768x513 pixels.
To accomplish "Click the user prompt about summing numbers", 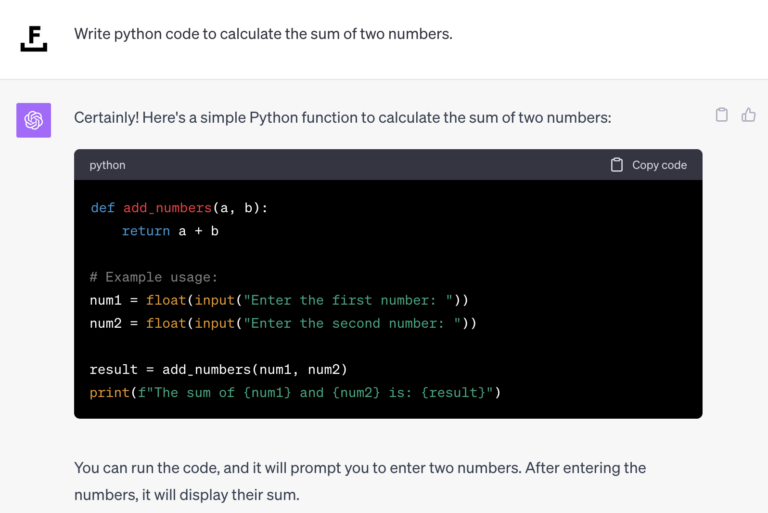I will 263,34.
